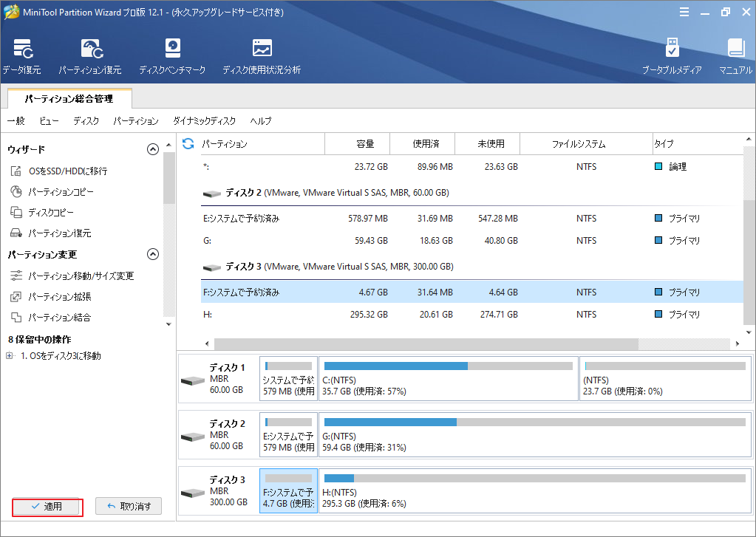This screenshot has width=756, height=537.
Task: Select the システムで予約済み 579 MB block on ディスク 1
Action: [x=288, y=379]
